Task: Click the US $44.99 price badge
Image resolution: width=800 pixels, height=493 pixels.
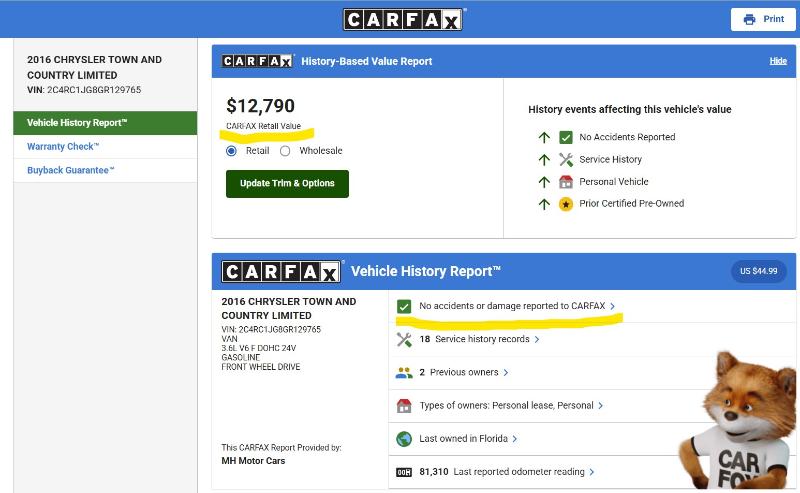Action: point(758,271)
